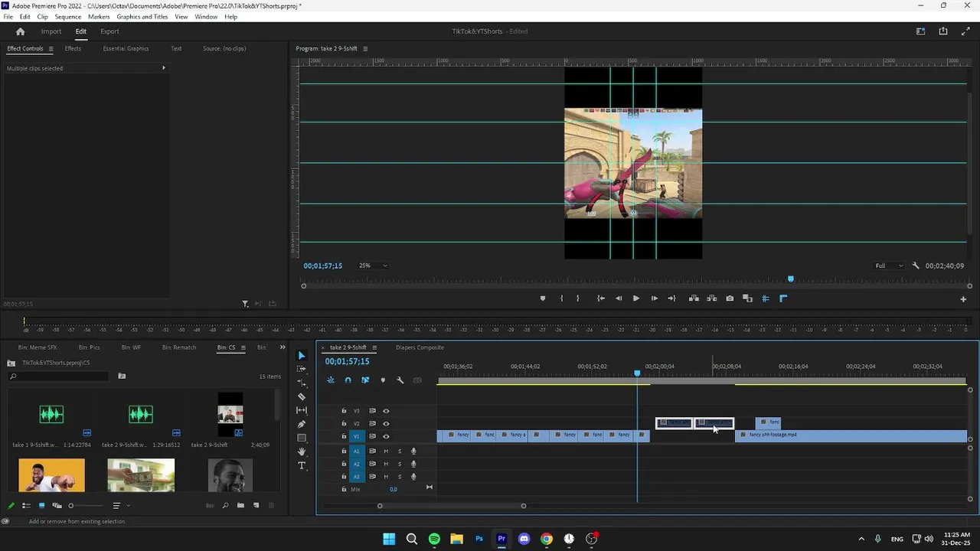Open the program monitor button editor plus
Screen dimensions: 980x551
(x=963, y=299)
